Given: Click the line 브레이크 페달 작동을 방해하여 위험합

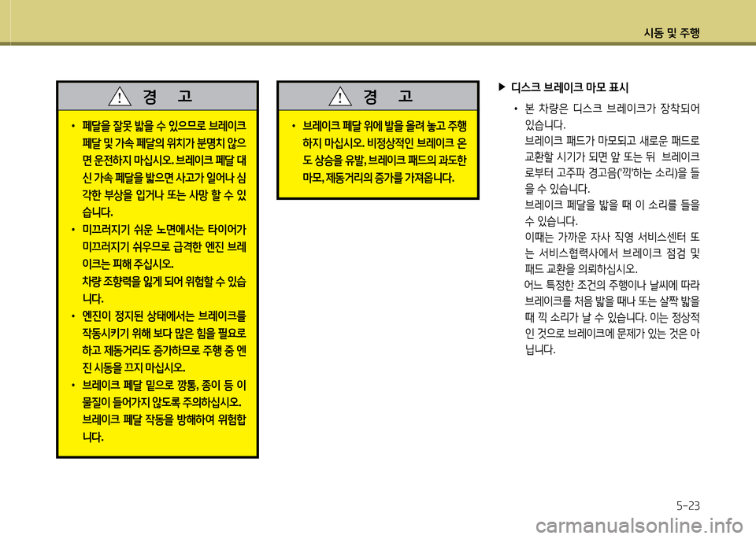Looking at the screenshot, I should (164, 420).
